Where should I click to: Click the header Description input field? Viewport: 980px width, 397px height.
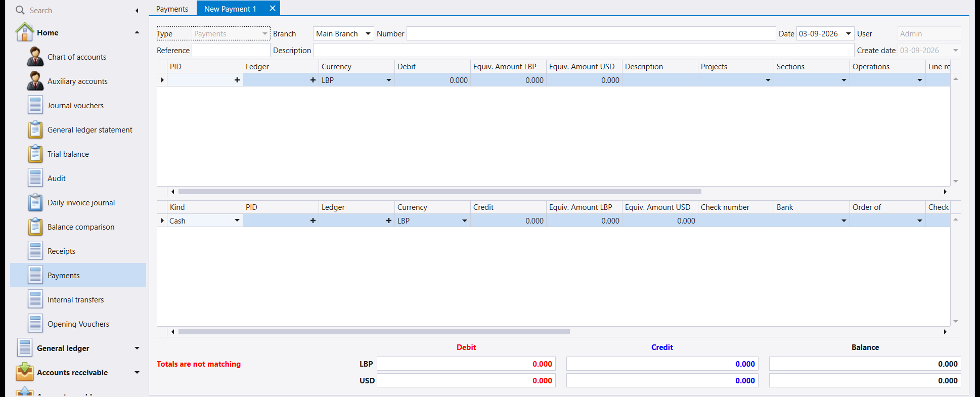[x=584, y=50]
